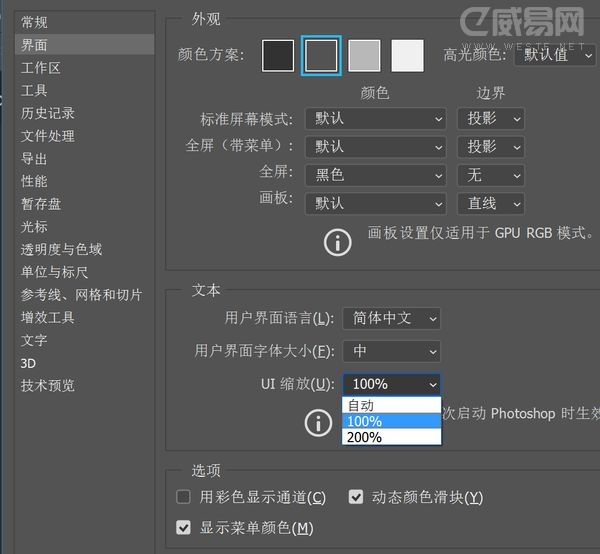The width and height of the screenshot is (600, 554).
Task: Select 自动 in the UI scaling list
Action: (x=391, y=405)
